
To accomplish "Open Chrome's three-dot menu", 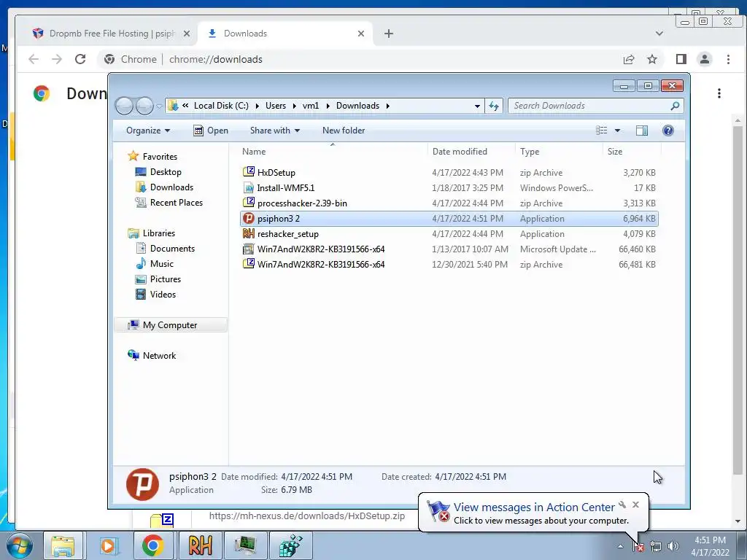I will point(728,59).
